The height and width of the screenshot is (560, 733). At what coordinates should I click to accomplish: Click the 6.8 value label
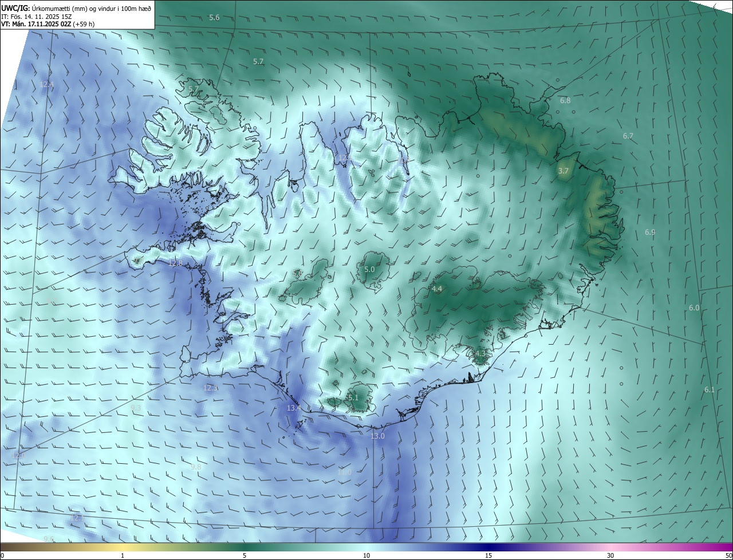click(565, 100)
